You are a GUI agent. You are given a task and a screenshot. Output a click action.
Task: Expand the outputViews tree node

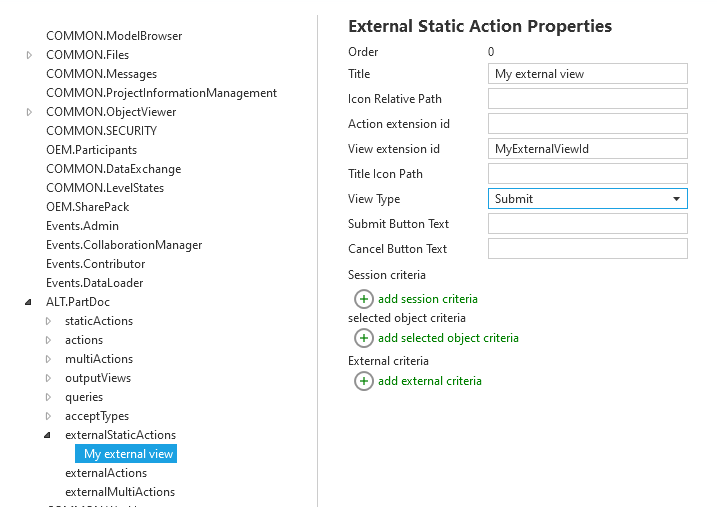[x=49, y=378]
